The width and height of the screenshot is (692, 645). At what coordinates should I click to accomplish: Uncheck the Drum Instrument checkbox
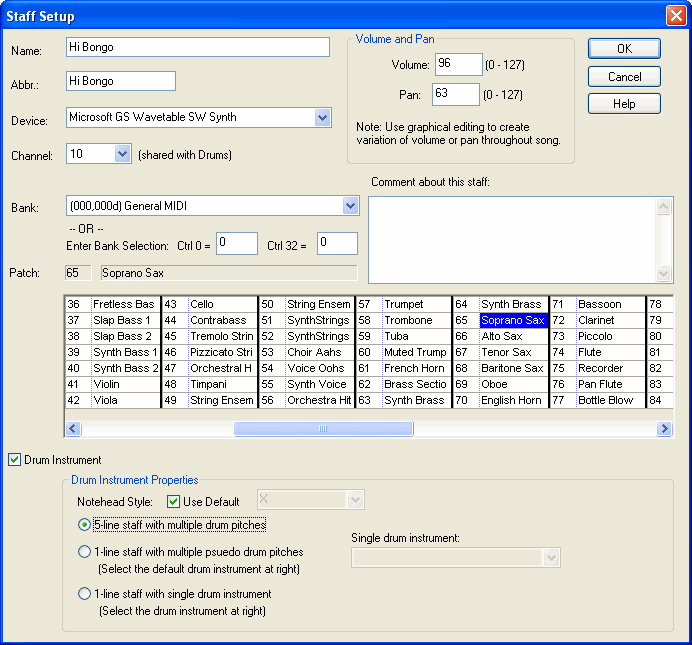point(14,460)
